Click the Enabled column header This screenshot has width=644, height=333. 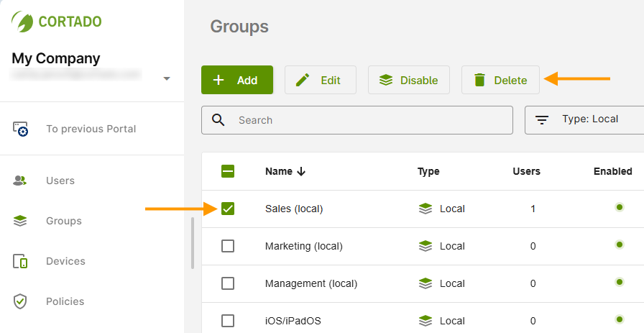613,171
